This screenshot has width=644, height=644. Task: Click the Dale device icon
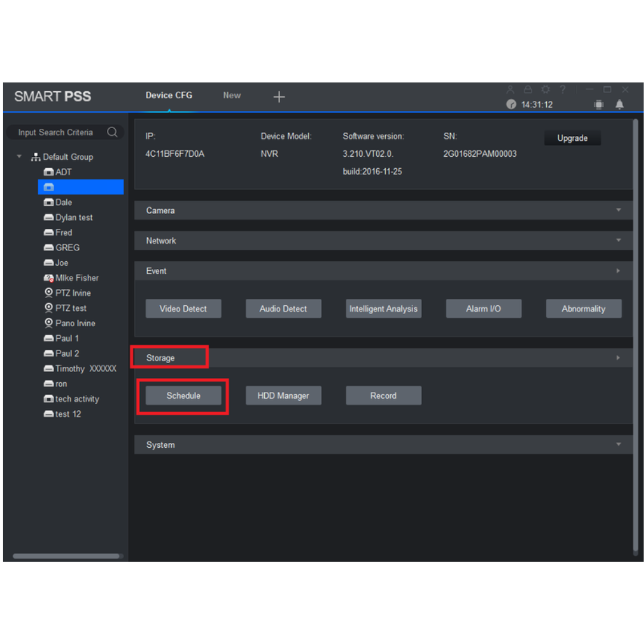tap(48, 202)
